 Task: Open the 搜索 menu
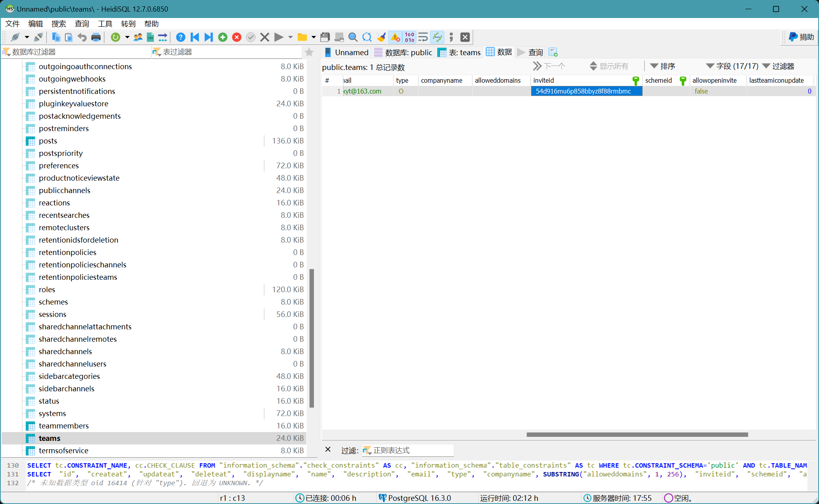[59, 24]
